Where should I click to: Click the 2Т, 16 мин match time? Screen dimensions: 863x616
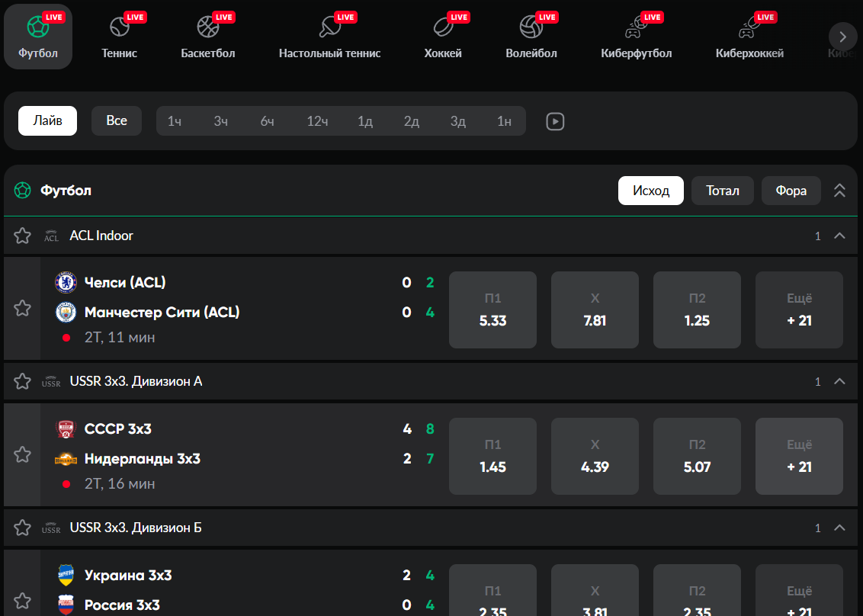[120, 484]
